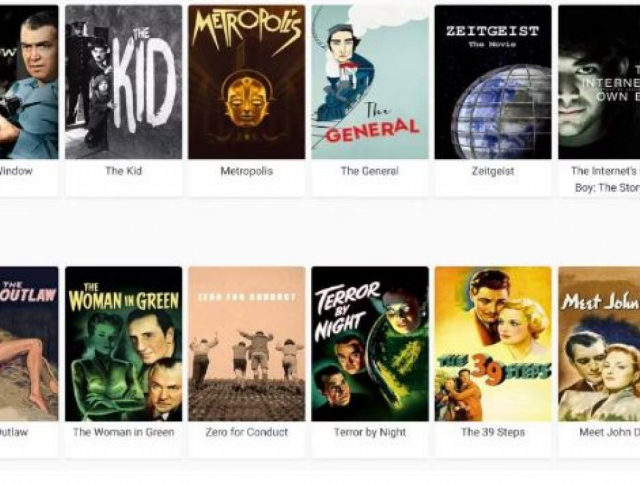Open The Internet's Own Boy poster

point(599,82)
